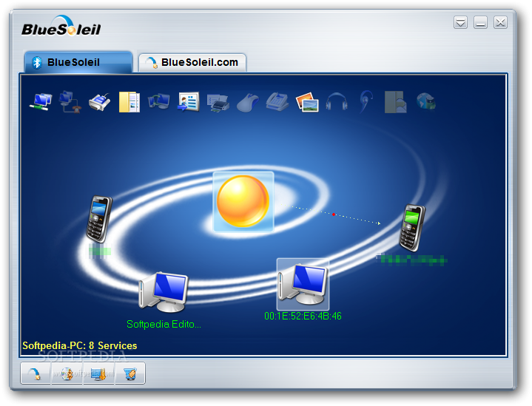
Task: Select the Softpedia Edito... computer icon
Action: [x=164, y=292]
